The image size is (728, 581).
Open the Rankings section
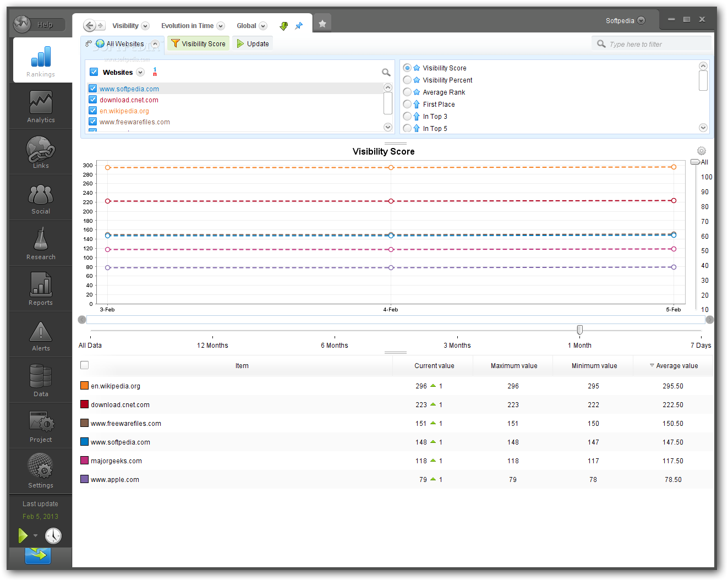pyautogui.click(x=41, y=61)
